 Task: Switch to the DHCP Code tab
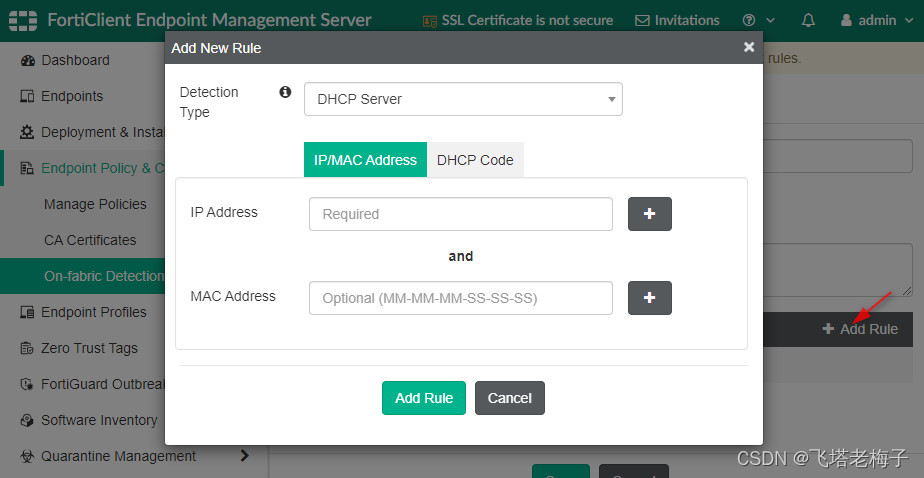[475, 160]
